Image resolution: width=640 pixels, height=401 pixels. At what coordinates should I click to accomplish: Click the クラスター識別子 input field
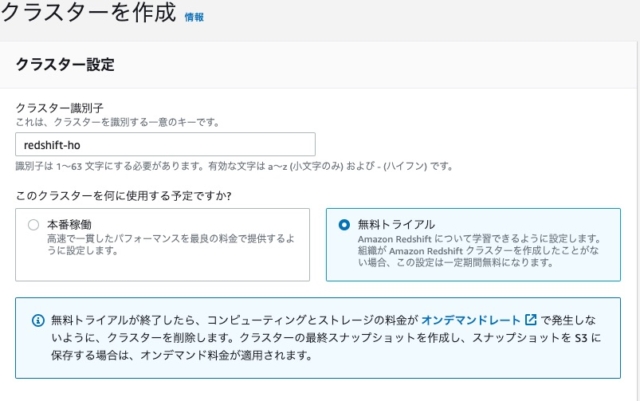(x=165, y=145)
